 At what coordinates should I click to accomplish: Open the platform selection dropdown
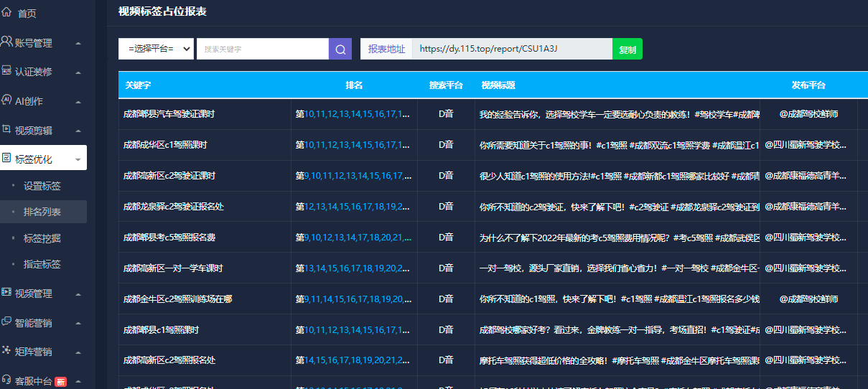(156, 49)
